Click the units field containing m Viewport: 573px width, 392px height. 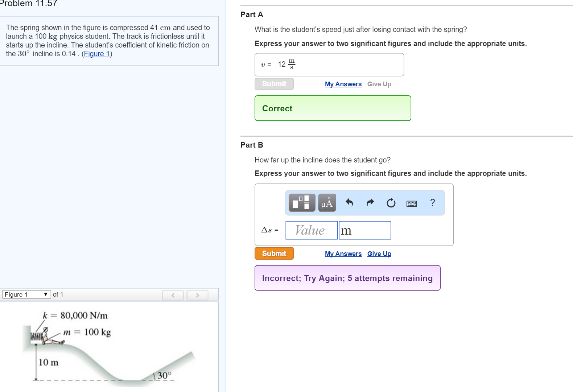(x=365, y=230)
